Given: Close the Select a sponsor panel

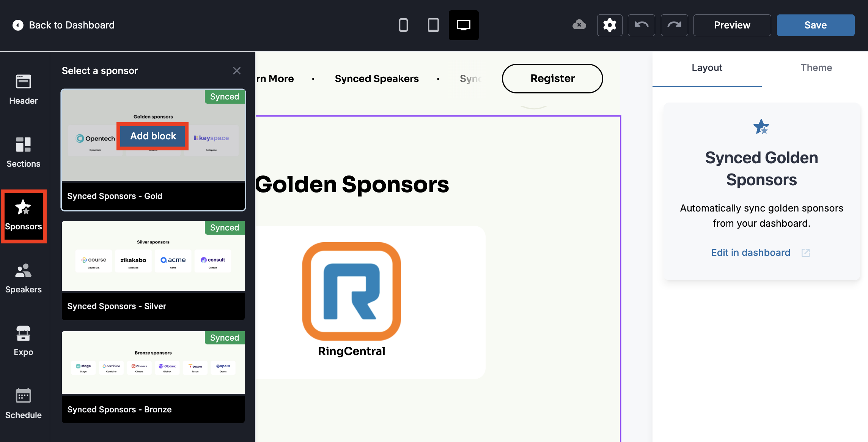Looking at the screenshot, I should point(237,71).
